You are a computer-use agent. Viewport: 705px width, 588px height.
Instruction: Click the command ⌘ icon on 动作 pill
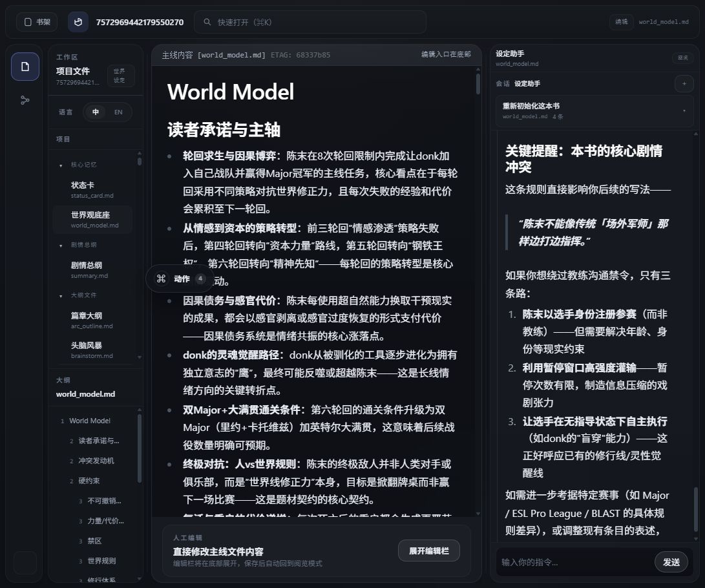[x=161, y=278]
